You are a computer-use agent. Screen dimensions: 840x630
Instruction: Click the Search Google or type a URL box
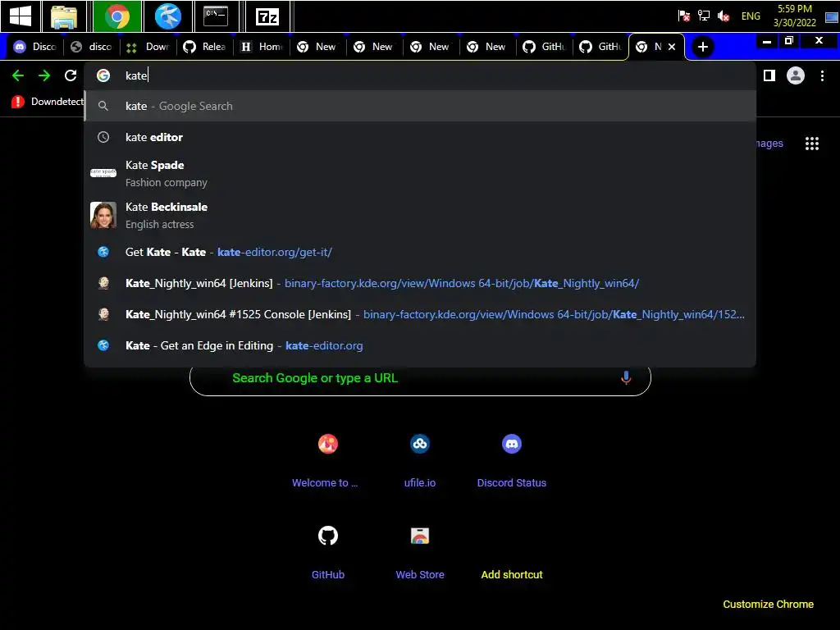[420, 378]
